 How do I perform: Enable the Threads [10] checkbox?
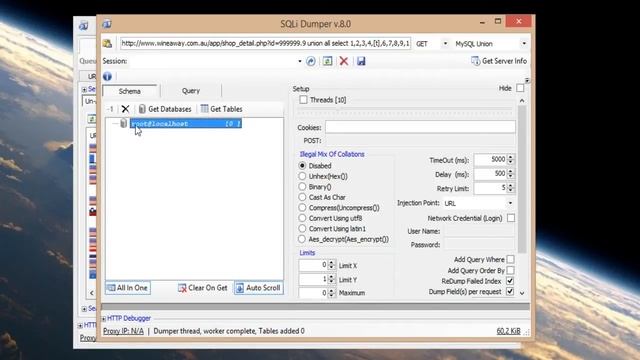(303, 100)
